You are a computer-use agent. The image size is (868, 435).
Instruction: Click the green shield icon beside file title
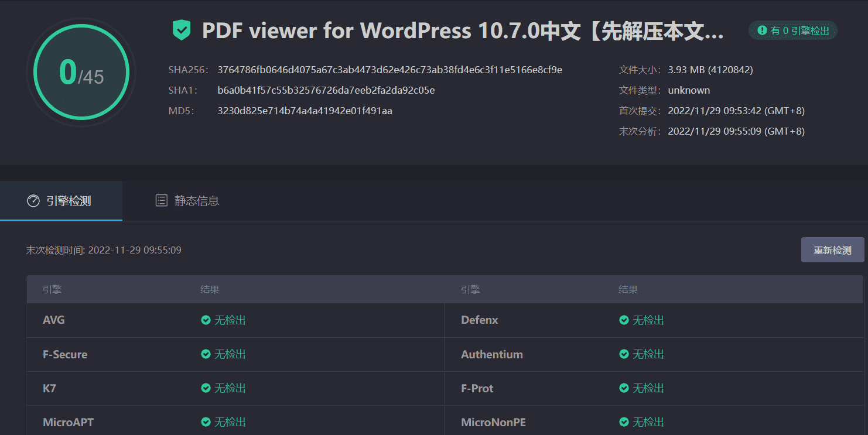[182, 30]
